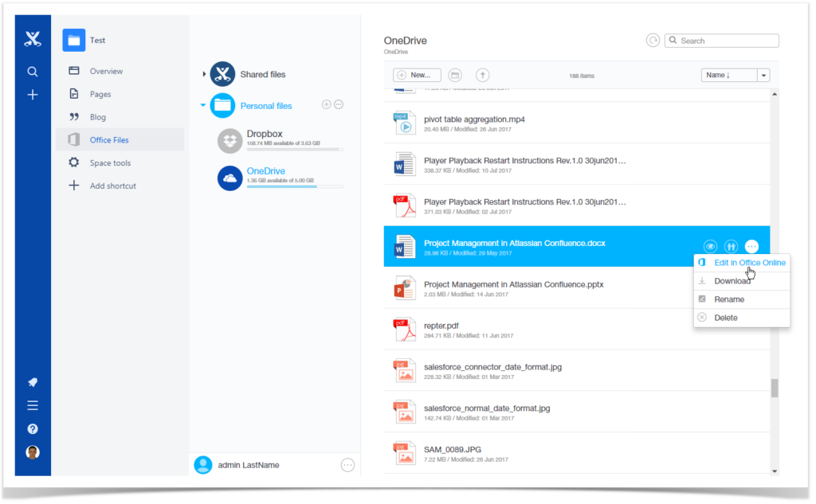Open the folder icon next to New button
This screenshot has width=816, height=504.
pos(454,75)
